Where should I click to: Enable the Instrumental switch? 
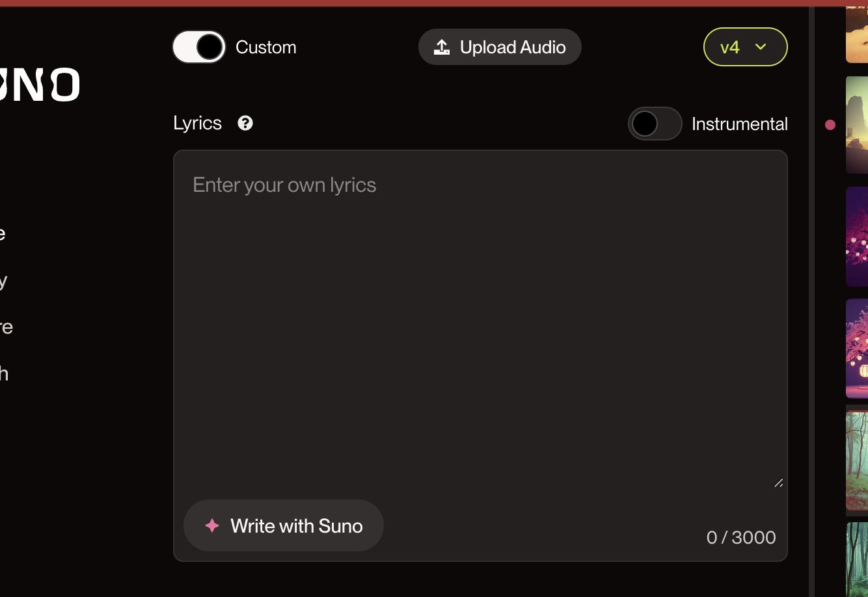click(x=655, y=124)
